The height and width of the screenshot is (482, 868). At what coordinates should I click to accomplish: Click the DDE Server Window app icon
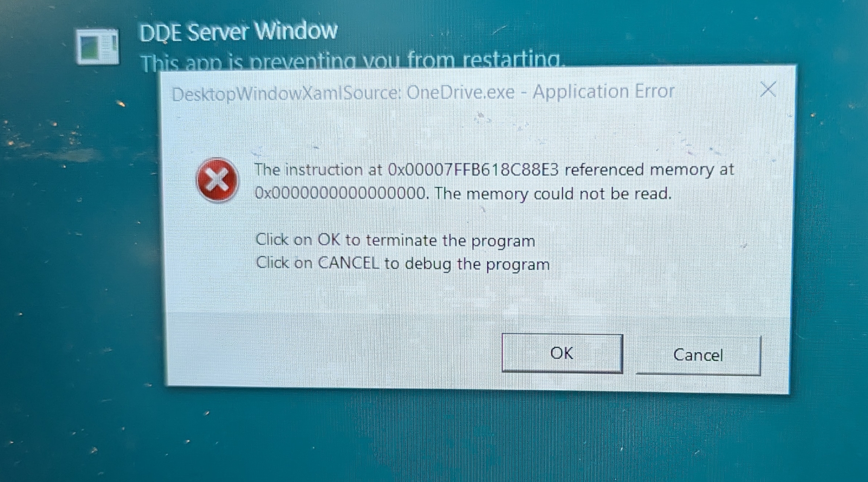click(98, 47)
